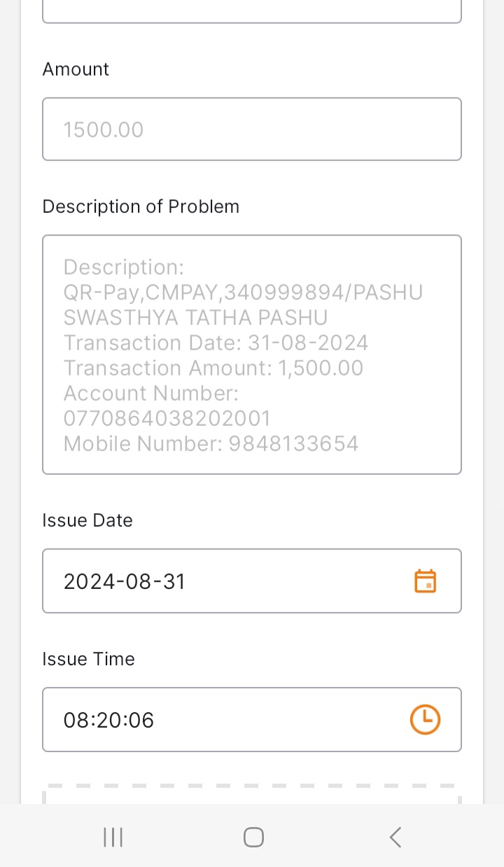This screenshot has height=867, width=504.
Task: Tap the Transaction Amount 1,500.00 line
Action: coord(213,368)
